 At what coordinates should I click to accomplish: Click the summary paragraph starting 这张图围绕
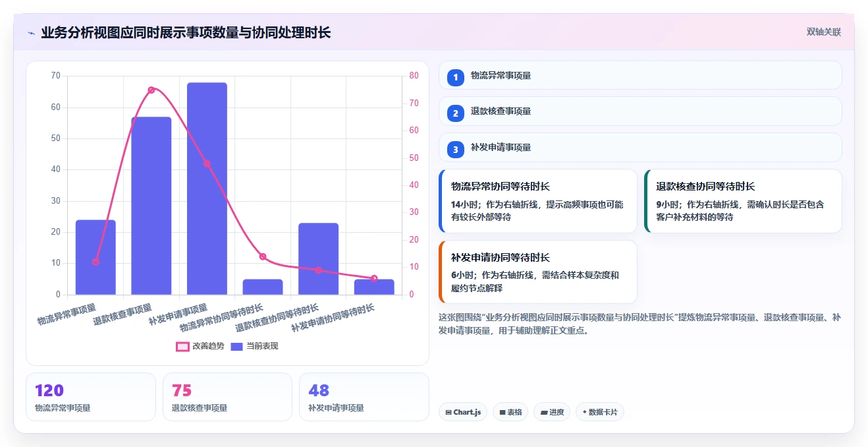[639, 324]
